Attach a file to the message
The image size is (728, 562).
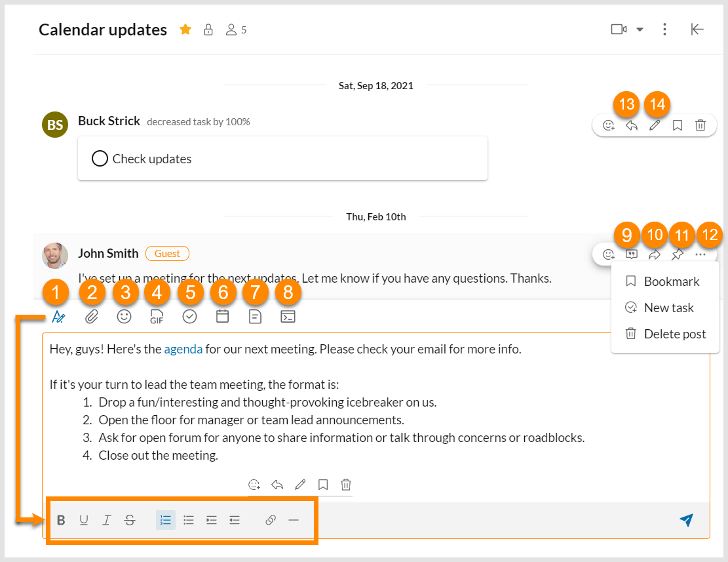tap(92, 316)
